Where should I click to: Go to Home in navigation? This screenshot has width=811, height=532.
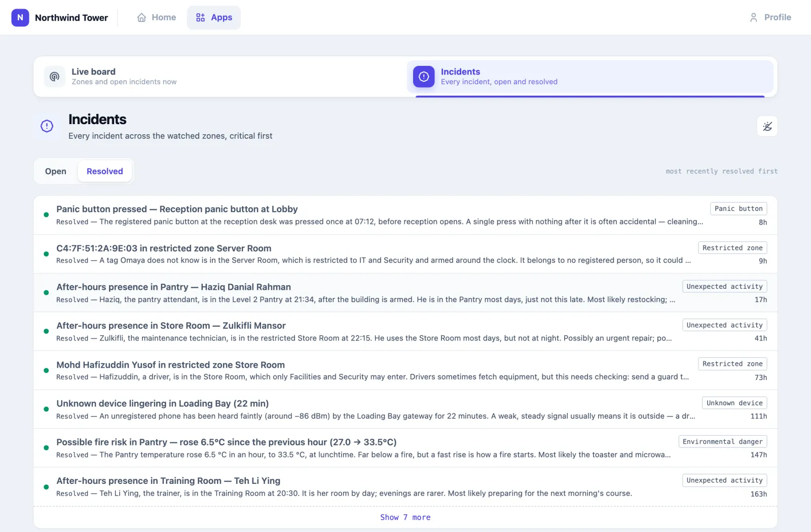157,18
